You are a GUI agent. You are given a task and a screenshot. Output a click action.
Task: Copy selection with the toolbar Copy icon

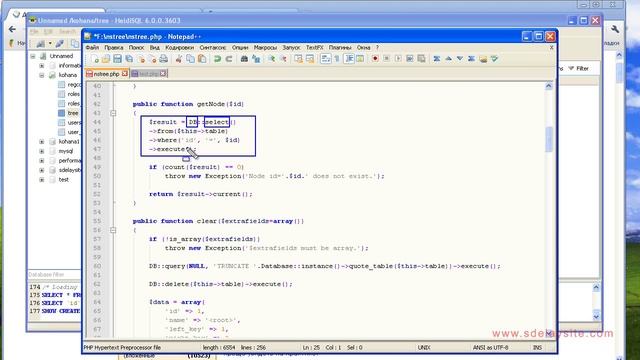click(x=190, y=59)
